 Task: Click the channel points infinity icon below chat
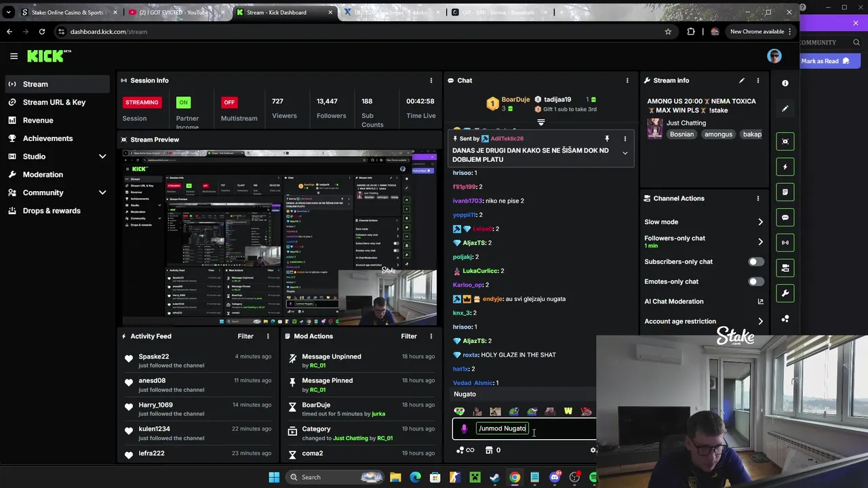pyautogui.click(x=466, y=450)
